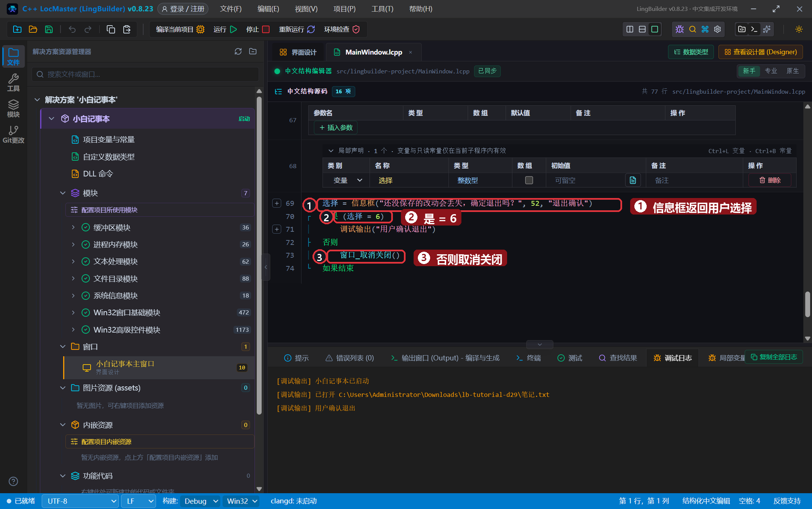Switch to 原生 mode
The image size is (812, 509).
(x=793, y=71)
